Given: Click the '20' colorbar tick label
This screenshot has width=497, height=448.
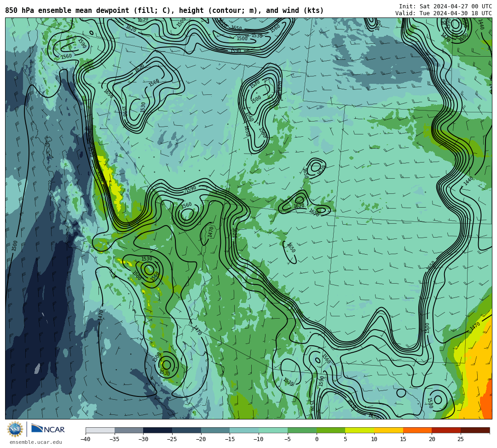Looking at the screenshot, I should [432, 439].
